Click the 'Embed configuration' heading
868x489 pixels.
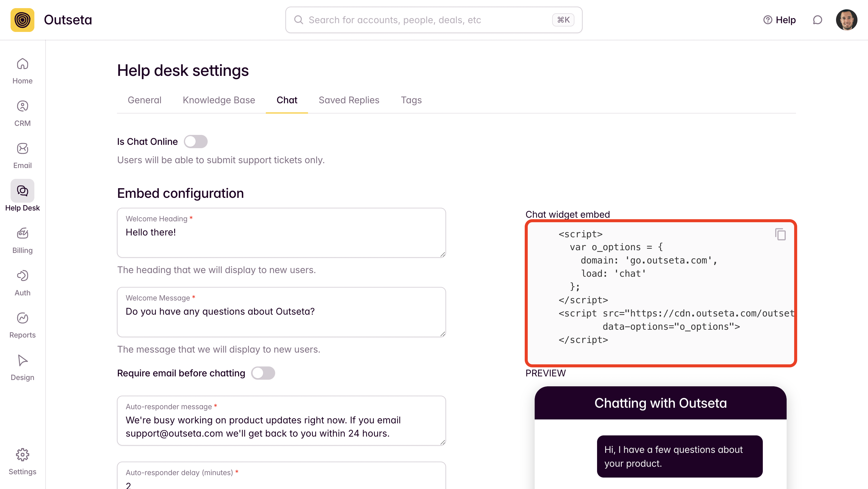click(x=180, y=193)
